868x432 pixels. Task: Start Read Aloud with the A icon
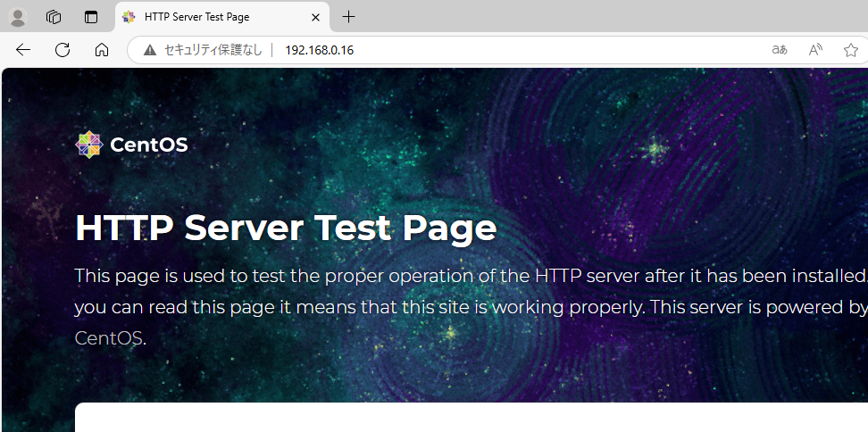tap(814, 50)
